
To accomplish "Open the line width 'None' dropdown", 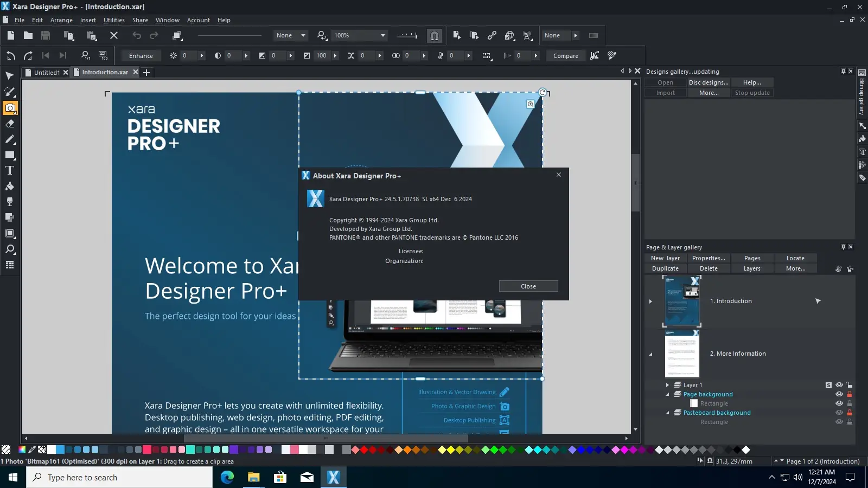I will pos(303,35).
